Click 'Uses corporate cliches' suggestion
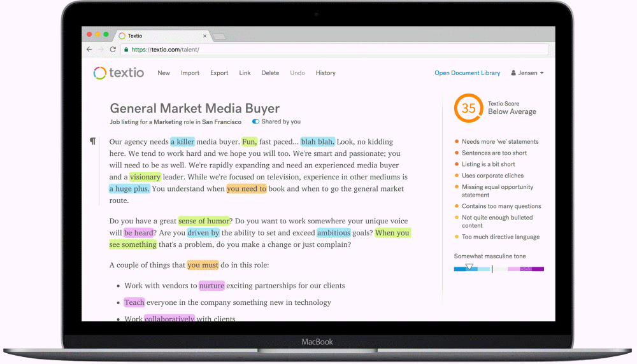 click(x=492, y=176)
